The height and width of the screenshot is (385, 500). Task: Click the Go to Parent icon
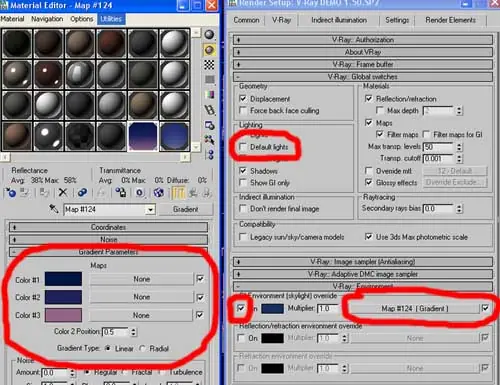[193, 193]
